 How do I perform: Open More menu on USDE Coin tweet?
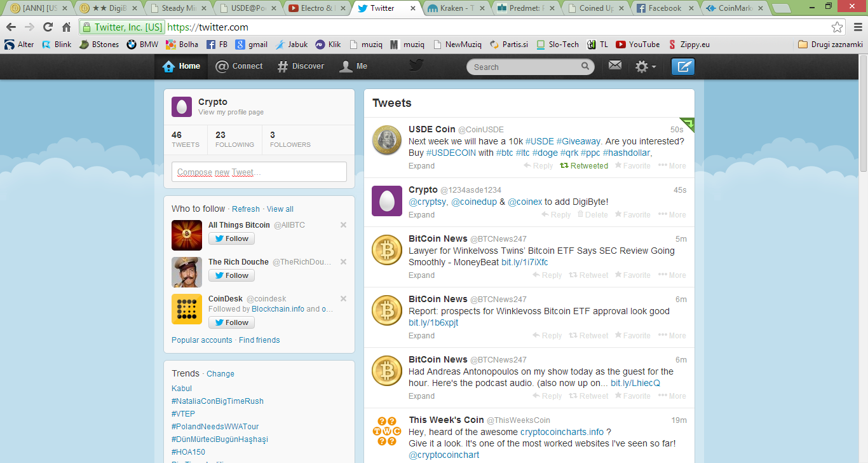672,165
